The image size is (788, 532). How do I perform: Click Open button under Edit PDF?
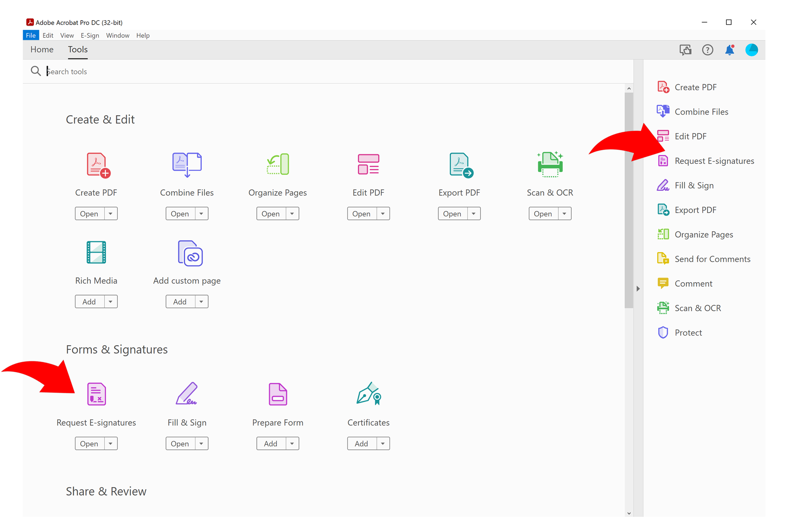coord(362,214)
